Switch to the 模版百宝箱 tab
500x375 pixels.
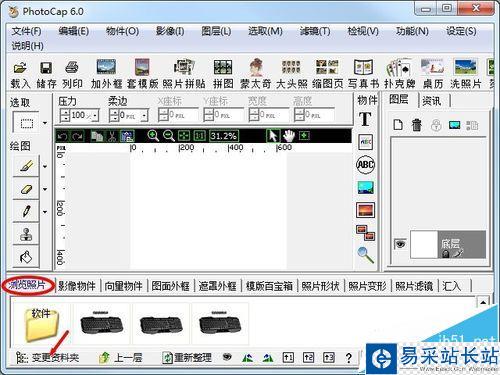269,286
